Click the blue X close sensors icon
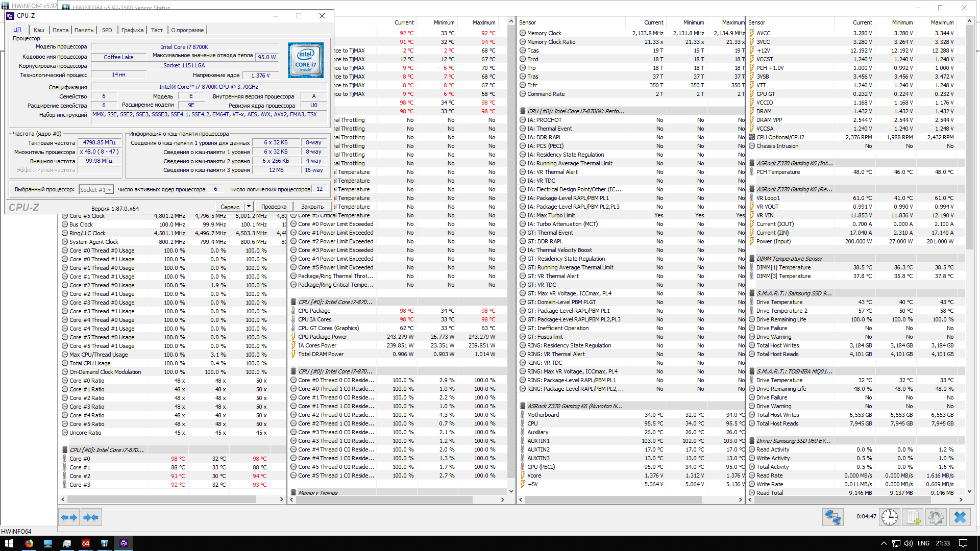 960,517
